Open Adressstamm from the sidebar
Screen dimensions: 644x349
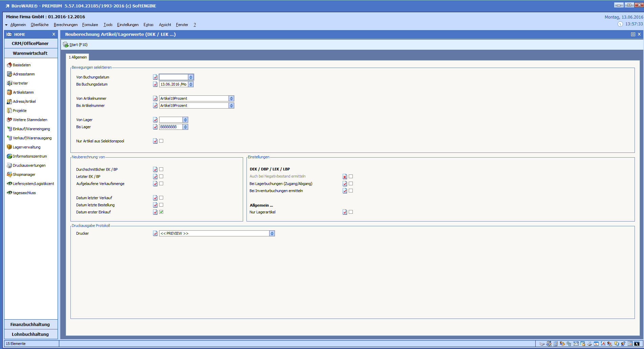pos(9,74)
